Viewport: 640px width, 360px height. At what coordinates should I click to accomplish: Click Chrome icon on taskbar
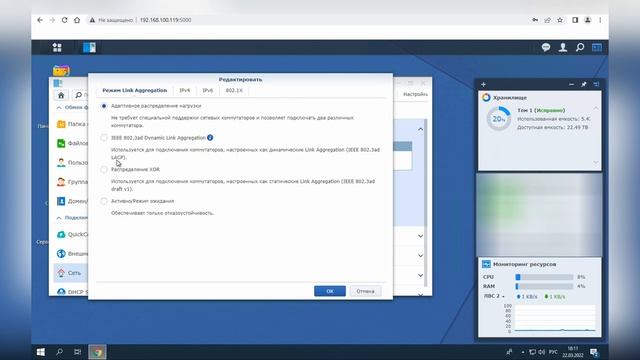click(97, 352)
